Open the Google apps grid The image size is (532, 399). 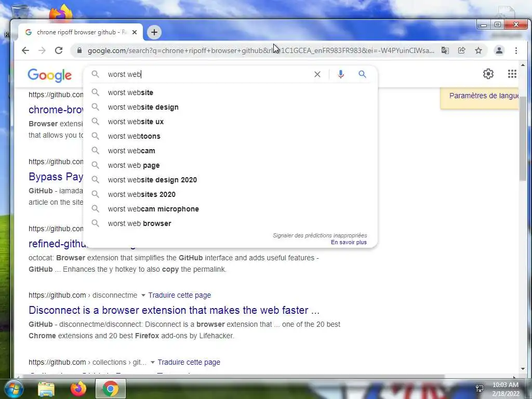512,74
